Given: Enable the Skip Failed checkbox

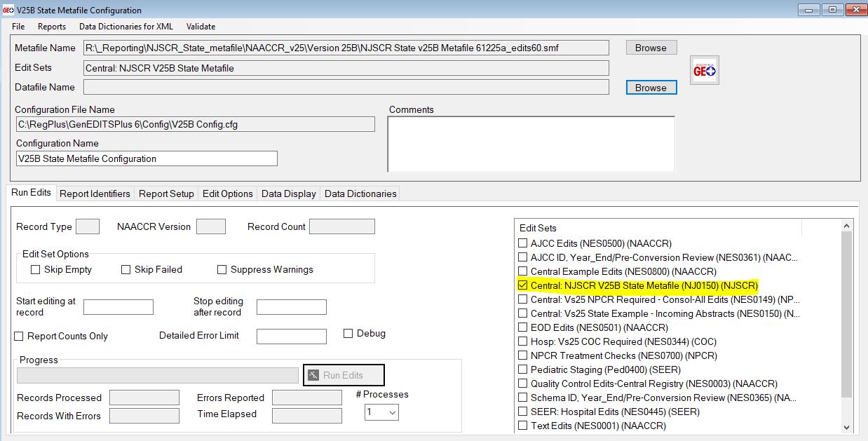Looking at the screenshot, I should click(x=126, y=269).
